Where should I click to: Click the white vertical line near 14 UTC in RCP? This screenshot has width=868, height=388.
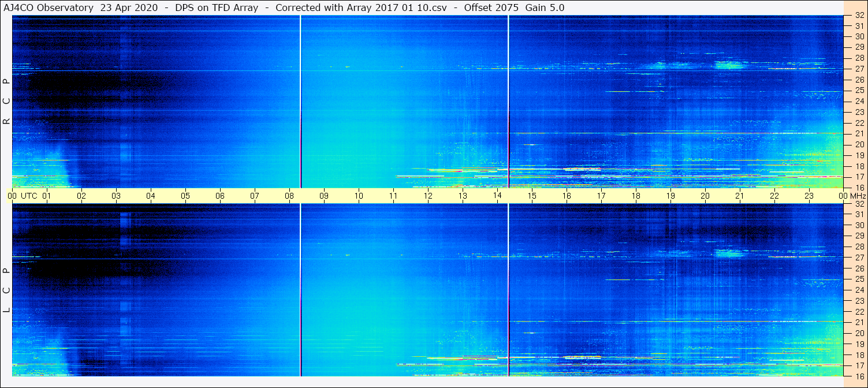tap(509, 101)
